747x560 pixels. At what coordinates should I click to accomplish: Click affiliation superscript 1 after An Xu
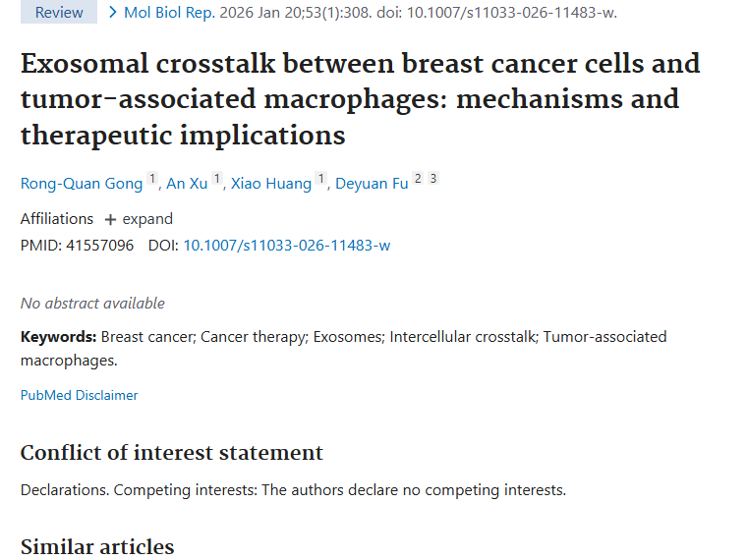tap(217, 180)
